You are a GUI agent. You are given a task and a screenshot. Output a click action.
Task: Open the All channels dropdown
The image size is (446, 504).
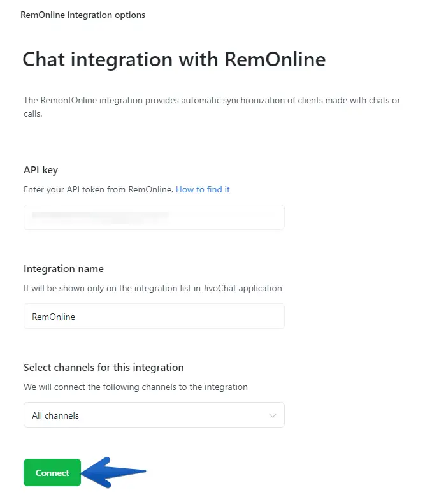pos(154,415)
